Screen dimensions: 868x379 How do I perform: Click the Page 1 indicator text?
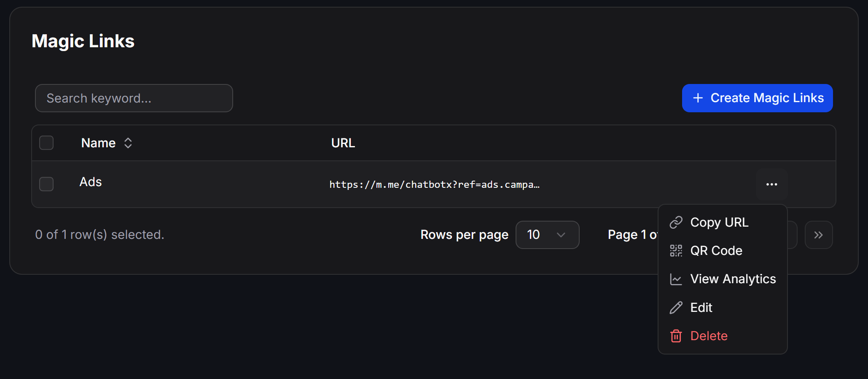click(632, 235)
